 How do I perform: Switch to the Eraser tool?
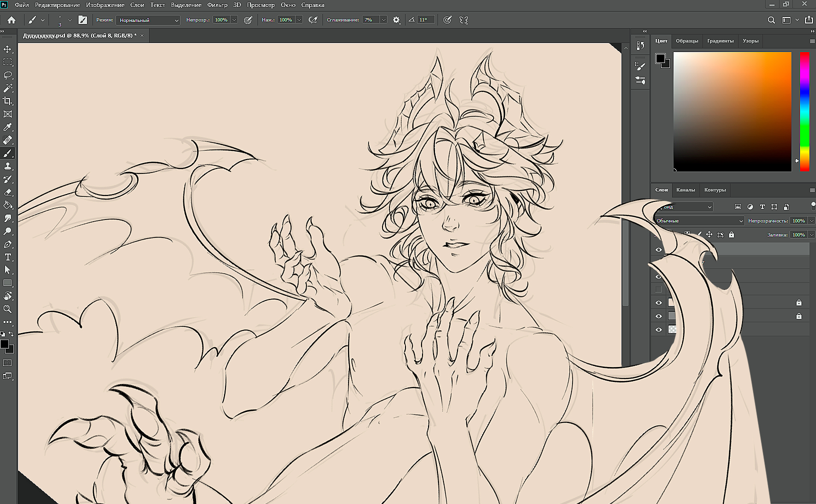(x=7, y=192)
